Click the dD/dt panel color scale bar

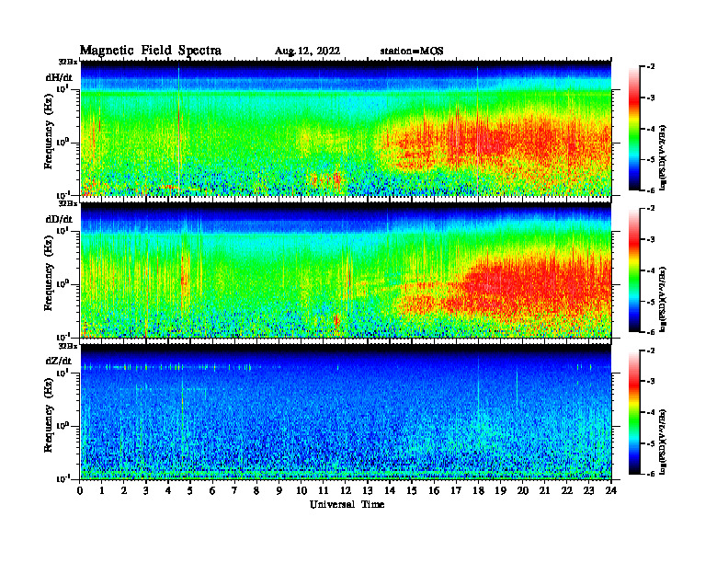(x=634, y=270)
